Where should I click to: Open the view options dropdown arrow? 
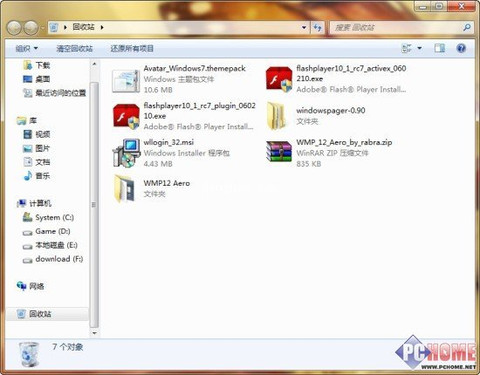pyautogui.click(x=420, y=49)
